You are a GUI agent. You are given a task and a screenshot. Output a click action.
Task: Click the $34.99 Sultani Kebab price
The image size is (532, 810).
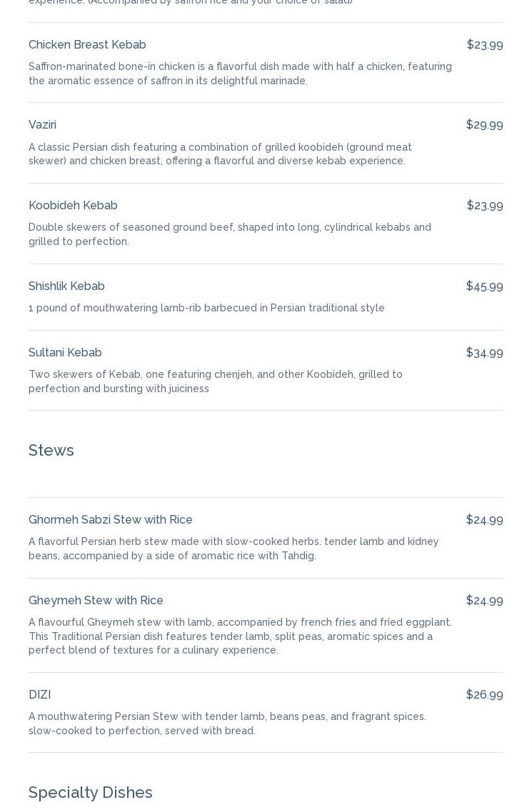(x=484, y=353)
